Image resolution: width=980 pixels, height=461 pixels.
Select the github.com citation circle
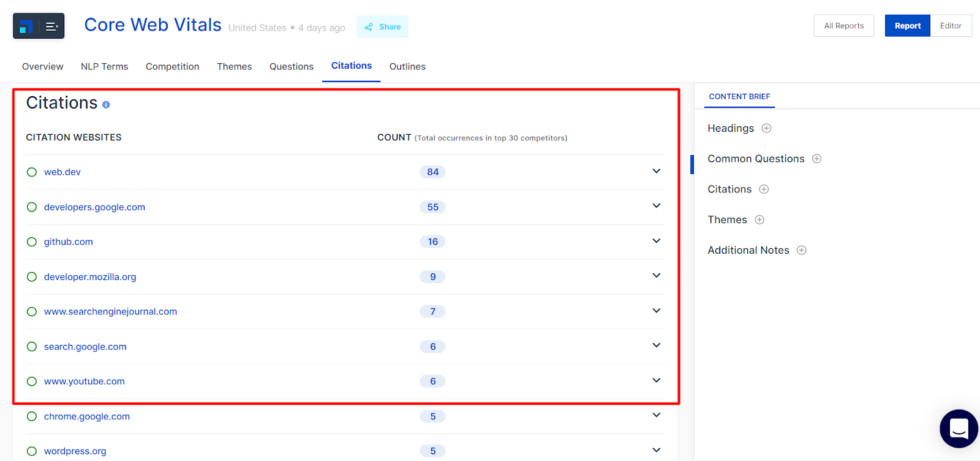[x=32, y=242]
